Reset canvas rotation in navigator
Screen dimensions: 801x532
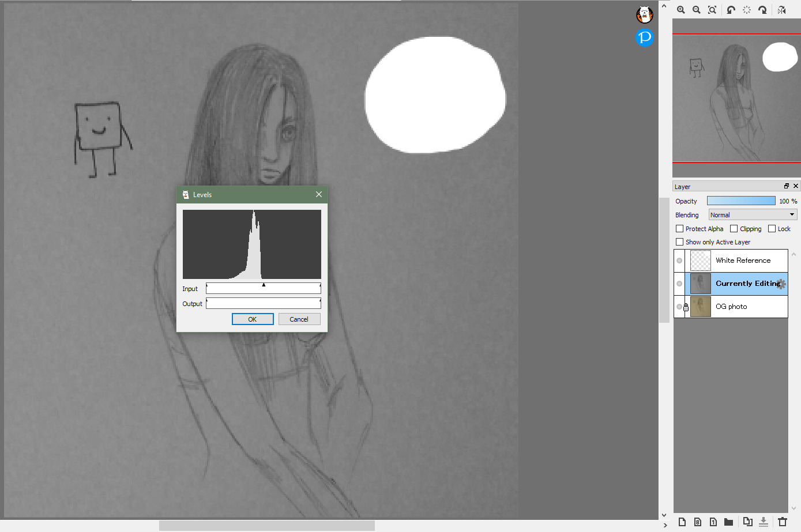pyautogui.click(x=747, y=10)
